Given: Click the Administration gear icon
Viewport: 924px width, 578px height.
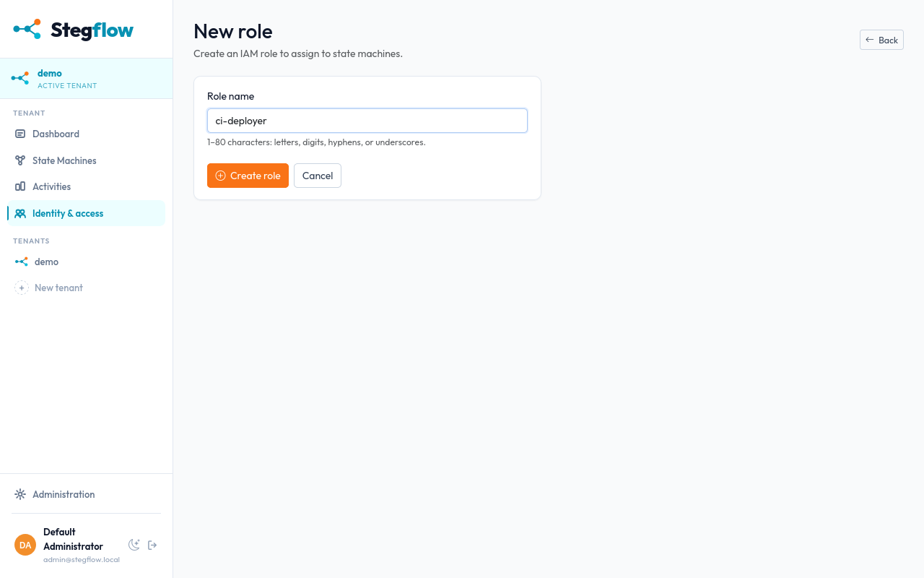Looking at the screenshot, I should 20,494.
